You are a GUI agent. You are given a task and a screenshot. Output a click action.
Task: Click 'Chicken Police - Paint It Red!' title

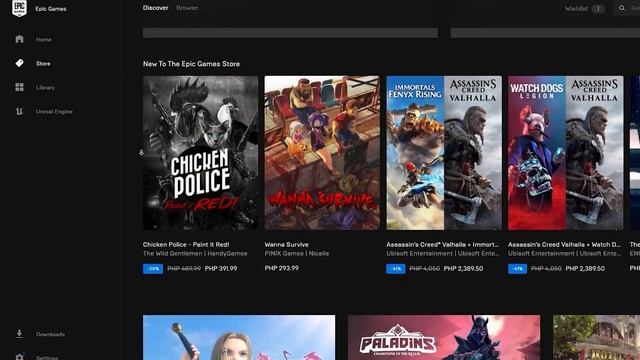186,244
